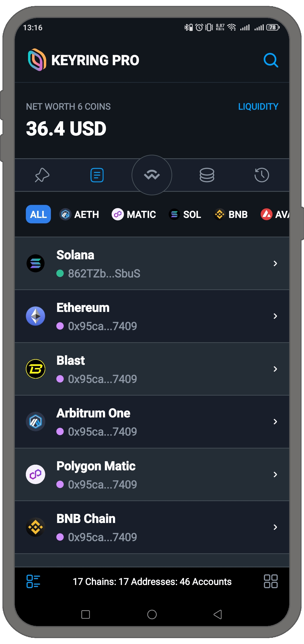
Task: Filter accounts by SOL chain
Action: tap(185, 214)
